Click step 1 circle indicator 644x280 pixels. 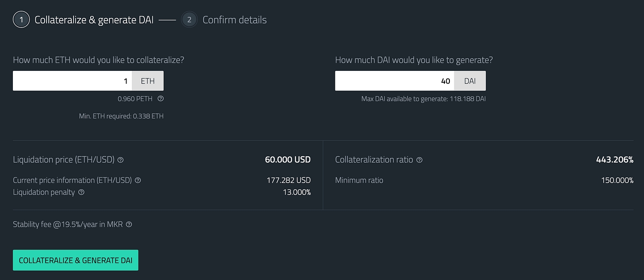coord(21,20)
